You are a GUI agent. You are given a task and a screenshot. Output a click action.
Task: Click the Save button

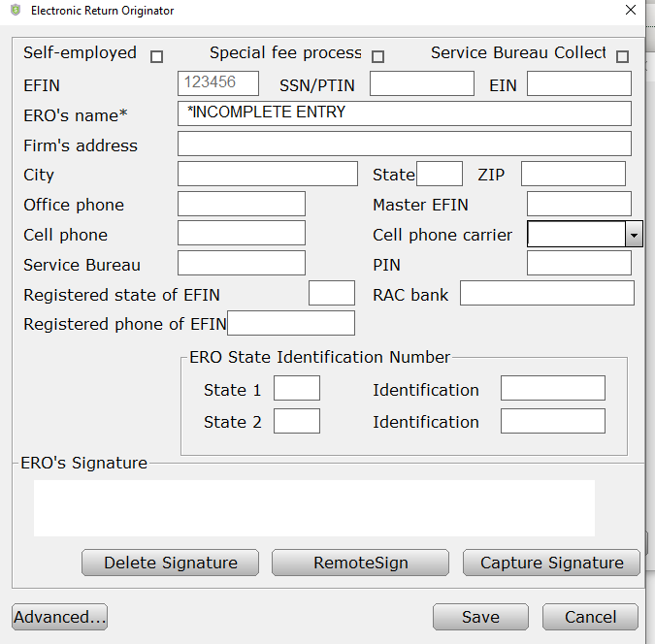pos(480,617)
